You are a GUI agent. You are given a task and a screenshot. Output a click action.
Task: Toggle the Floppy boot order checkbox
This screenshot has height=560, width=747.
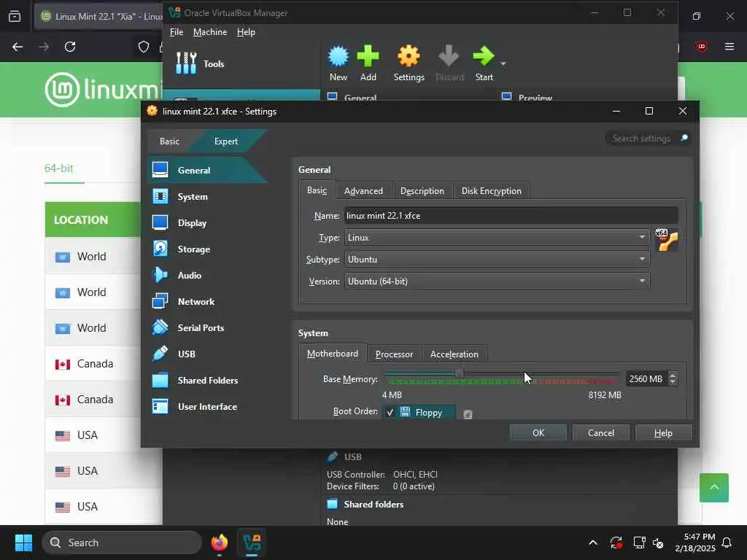click(390, 413)
